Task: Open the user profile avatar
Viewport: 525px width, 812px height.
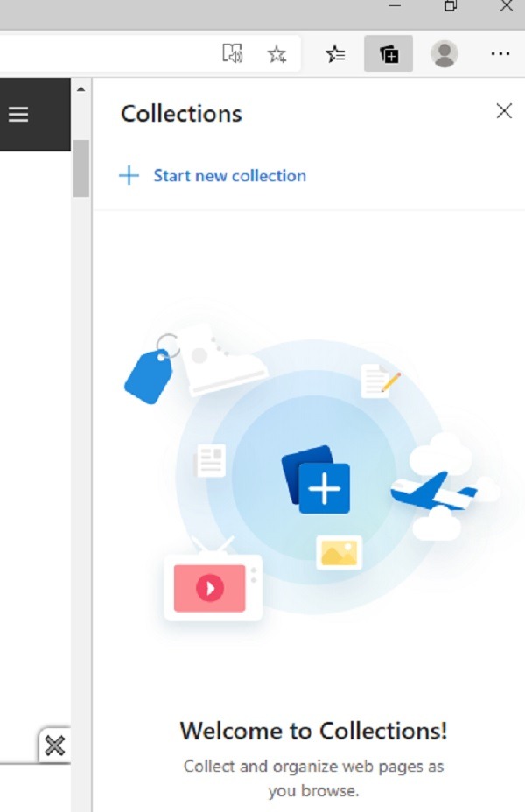Action: (444, 54)
